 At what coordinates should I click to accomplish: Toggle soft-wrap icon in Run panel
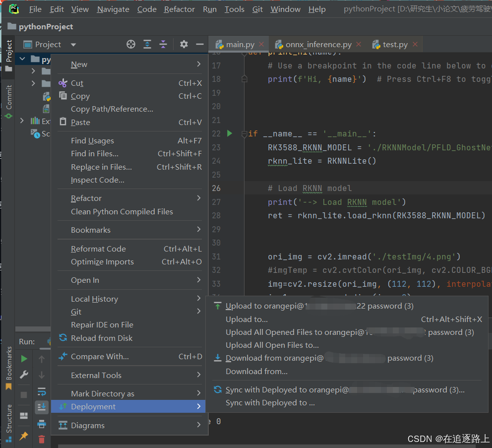click(42, 391)
